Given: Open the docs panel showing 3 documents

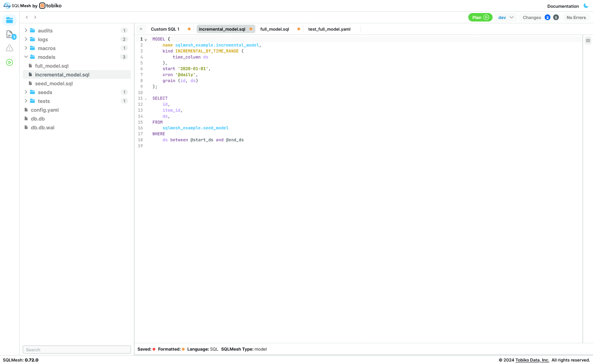Looking at the screenshot, I should (x=10, y=34).
